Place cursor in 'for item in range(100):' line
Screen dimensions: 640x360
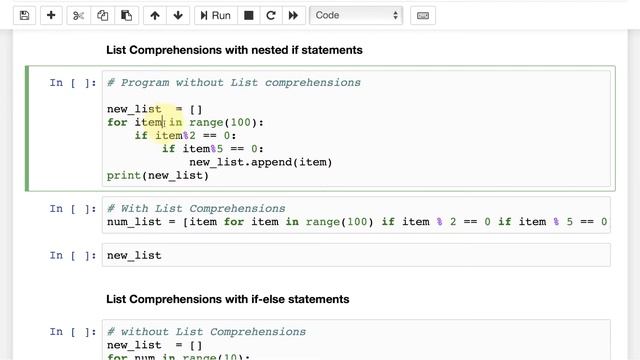point(185,122)
